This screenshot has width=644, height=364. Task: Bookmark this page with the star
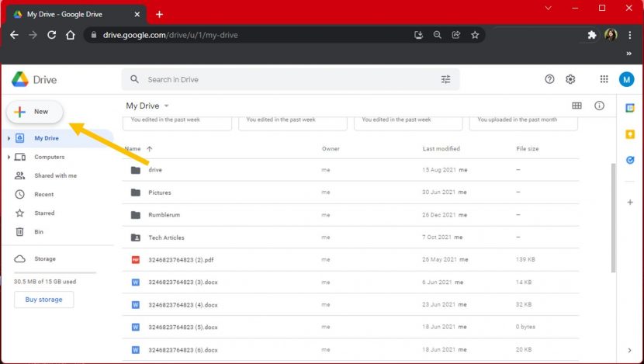tap(475, 35)
